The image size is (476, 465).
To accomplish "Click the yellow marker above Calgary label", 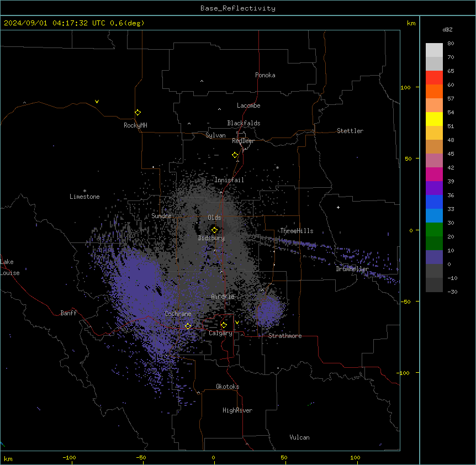I will (224, 325).
